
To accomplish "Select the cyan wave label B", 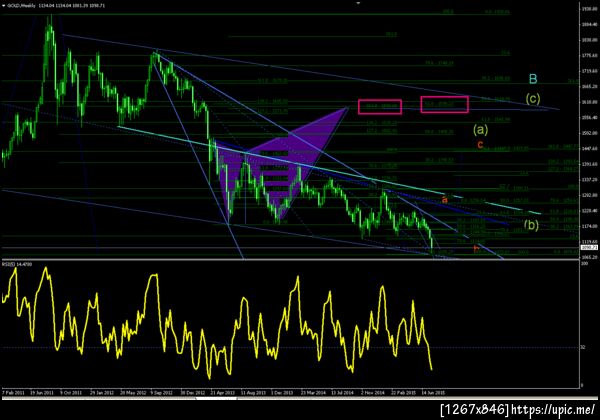I will [x=533, y=79].
